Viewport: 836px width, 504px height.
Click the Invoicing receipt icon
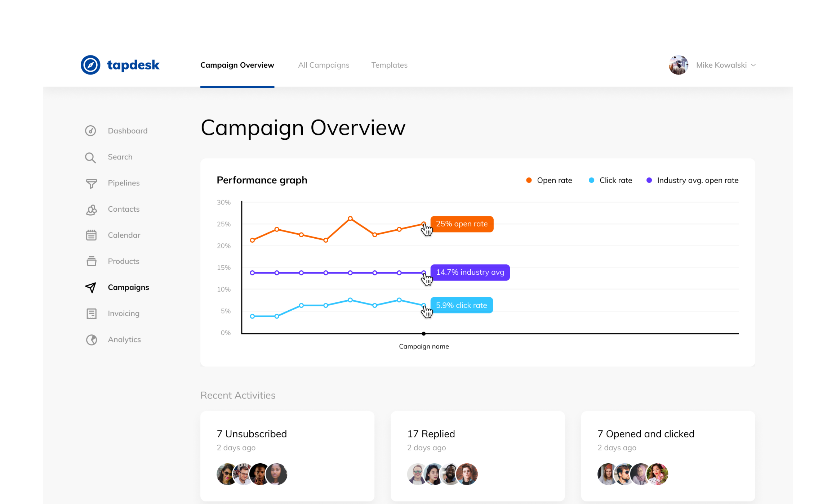pyautogui.click(x=92, y=314)
